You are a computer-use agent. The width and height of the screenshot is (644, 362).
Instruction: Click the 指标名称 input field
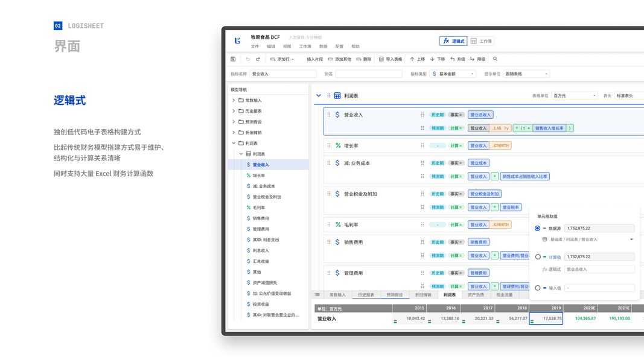[x=283, y=74]
